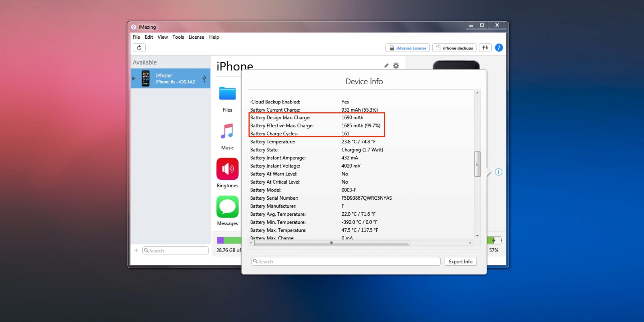The width and height of the screenshot is (644, 322).
Task: Click scroll up arrow in Device Info
Action: point(477,93)
